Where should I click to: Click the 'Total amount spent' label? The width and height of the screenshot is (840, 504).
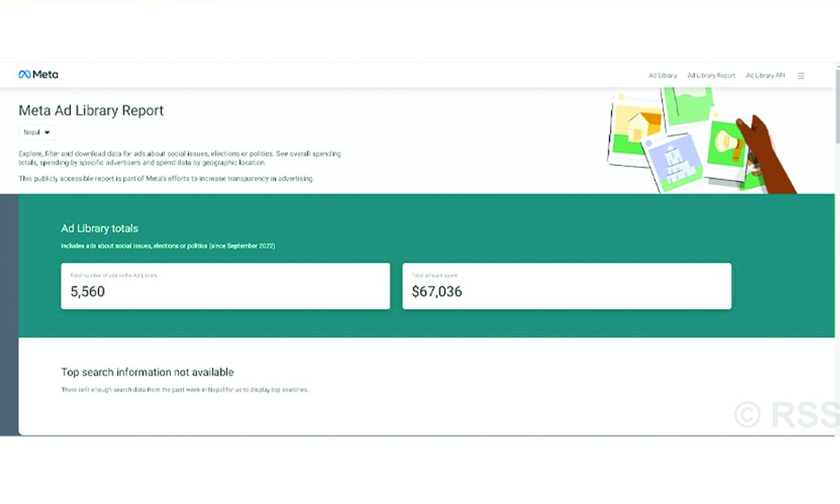[x=435, y=276]
